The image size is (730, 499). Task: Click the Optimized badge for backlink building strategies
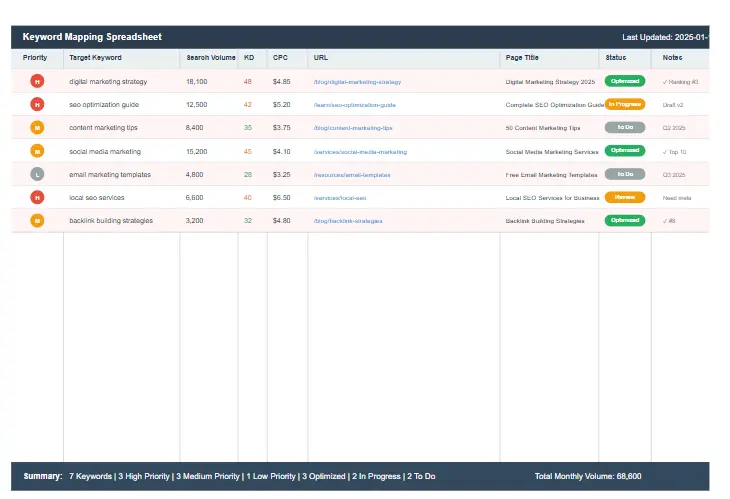[625, 220]
